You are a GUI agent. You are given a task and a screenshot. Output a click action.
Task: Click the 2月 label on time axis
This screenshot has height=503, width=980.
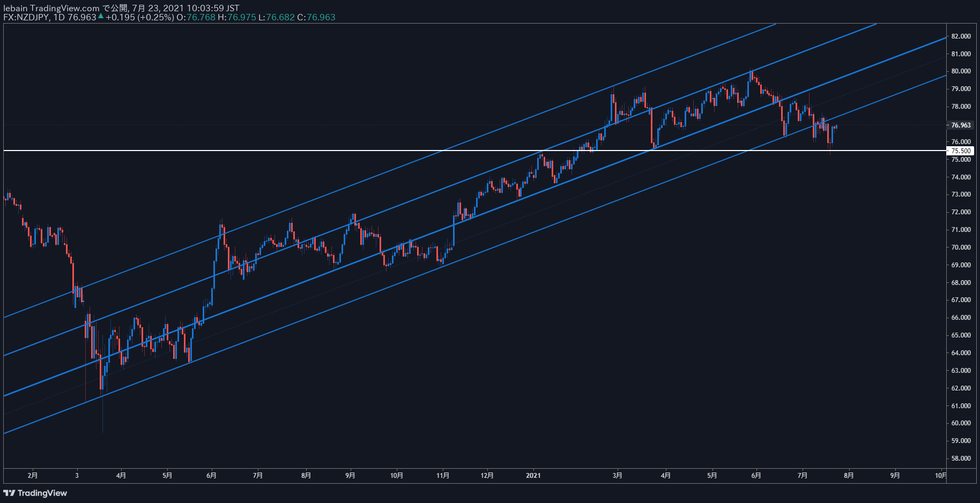[x=33, y=475]
